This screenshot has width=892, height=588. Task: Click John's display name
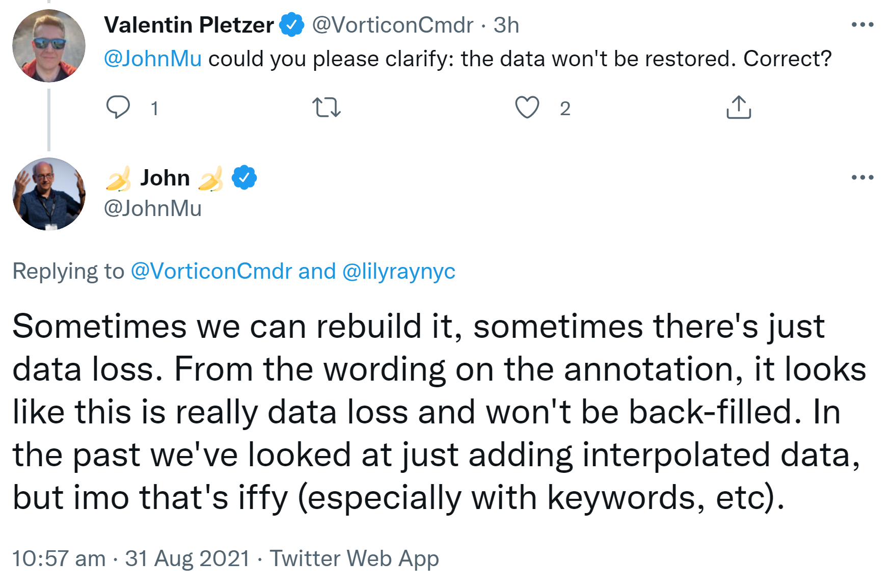click(x=165, y=178)
